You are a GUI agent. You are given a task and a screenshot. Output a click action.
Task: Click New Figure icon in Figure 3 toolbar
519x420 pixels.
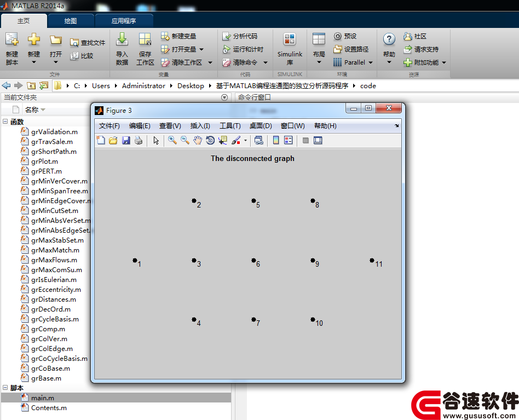click(x=101, y=140)
